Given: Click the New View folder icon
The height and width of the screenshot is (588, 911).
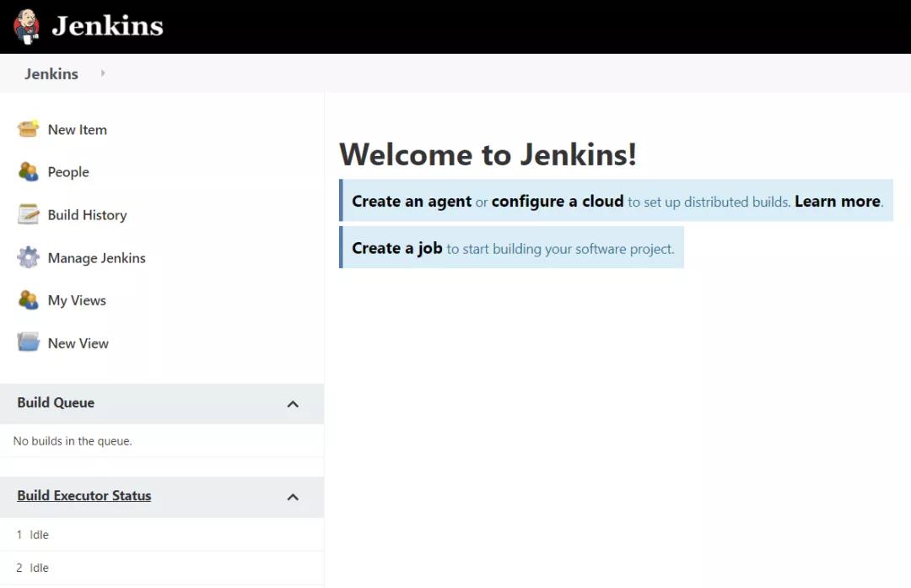Looking at the screenshot, I should point(28,343).
